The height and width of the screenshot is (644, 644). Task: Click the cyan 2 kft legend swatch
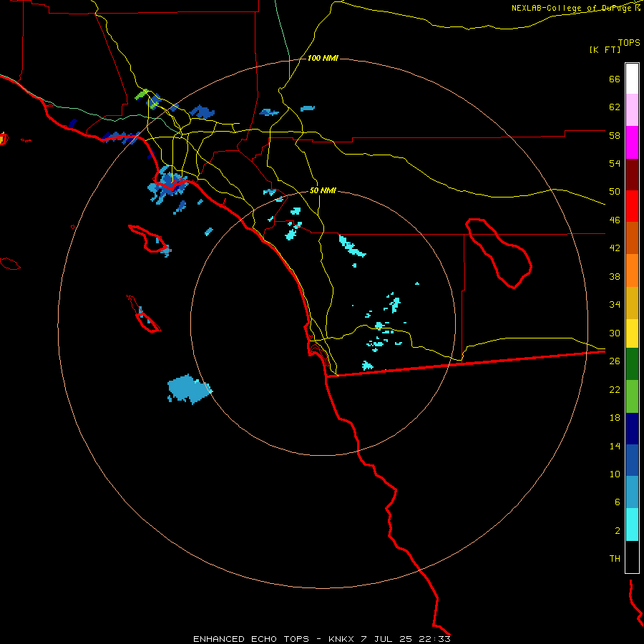pyautogui.click(x=632, y=525)
